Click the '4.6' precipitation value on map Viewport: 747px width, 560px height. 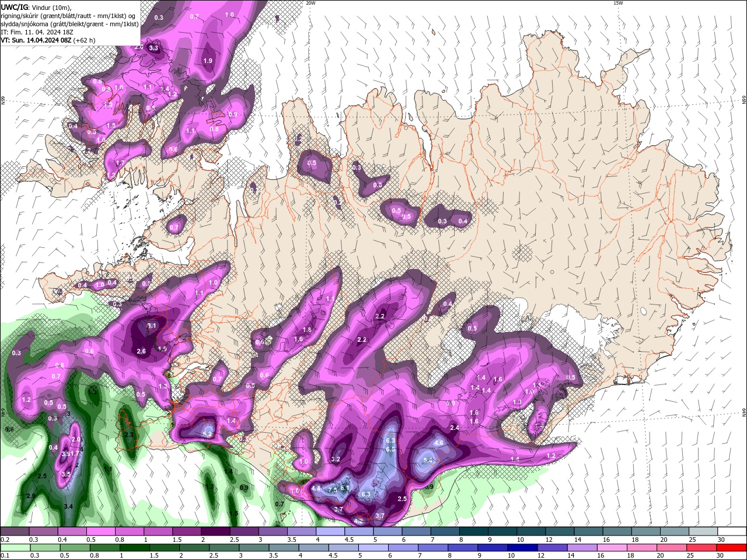(439, 443)
